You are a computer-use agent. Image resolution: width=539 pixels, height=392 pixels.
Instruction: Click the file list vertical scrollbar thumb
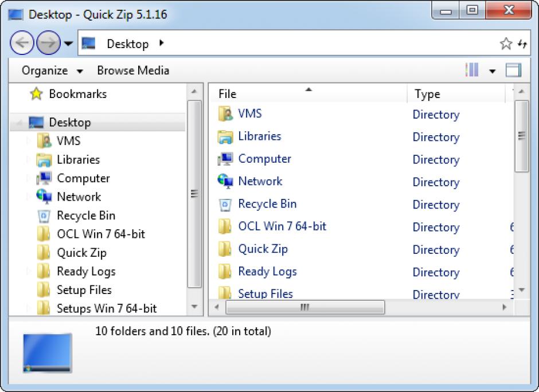point(521,136)
